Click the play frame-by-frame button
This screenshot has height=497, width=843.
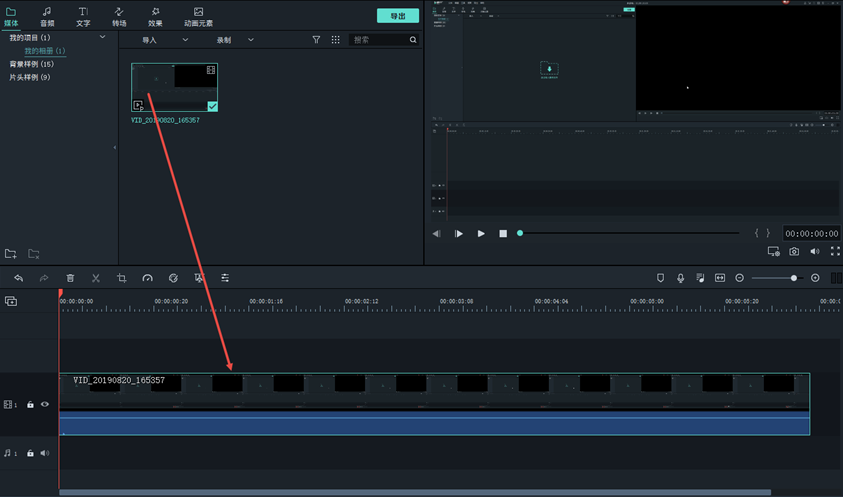pyautogui.click(x=459, y=233)
